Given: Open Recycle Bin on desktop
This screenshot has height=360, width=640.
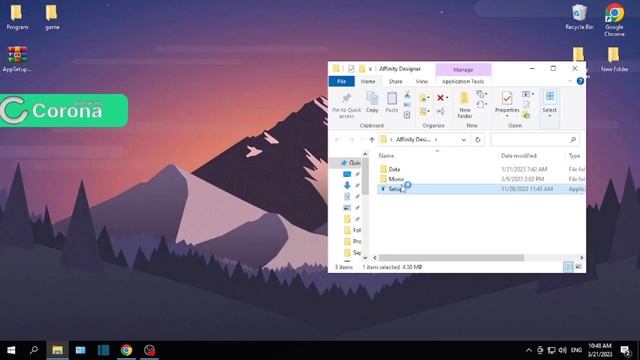Looking at the screenshot, I should [579, 17].
